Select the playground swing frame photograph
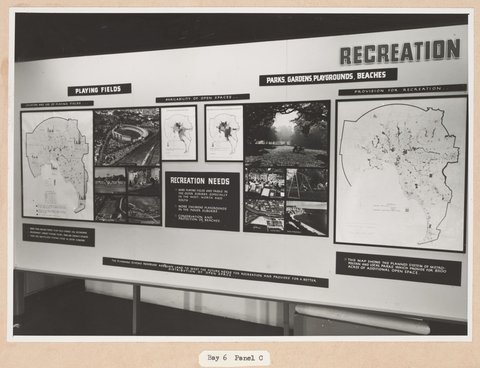Image resolution: width=480 pixels, height=368 pixels. [307, 184]
